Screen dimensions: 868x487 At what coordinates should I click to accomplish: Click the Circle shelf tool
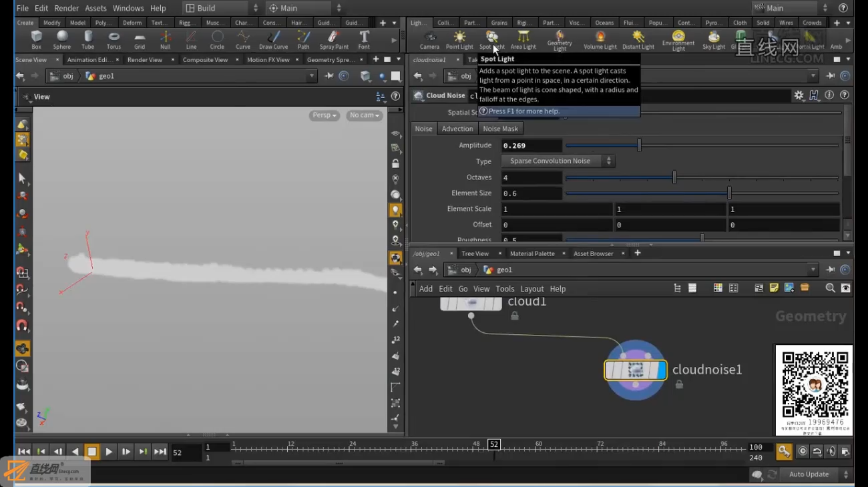point(217,40)
